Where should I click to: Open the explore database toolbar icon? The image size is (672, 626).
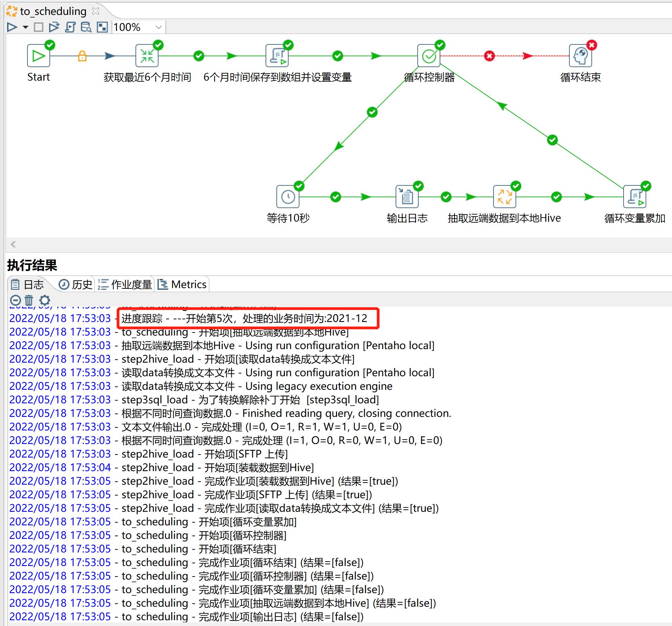[x=86, y=27]
